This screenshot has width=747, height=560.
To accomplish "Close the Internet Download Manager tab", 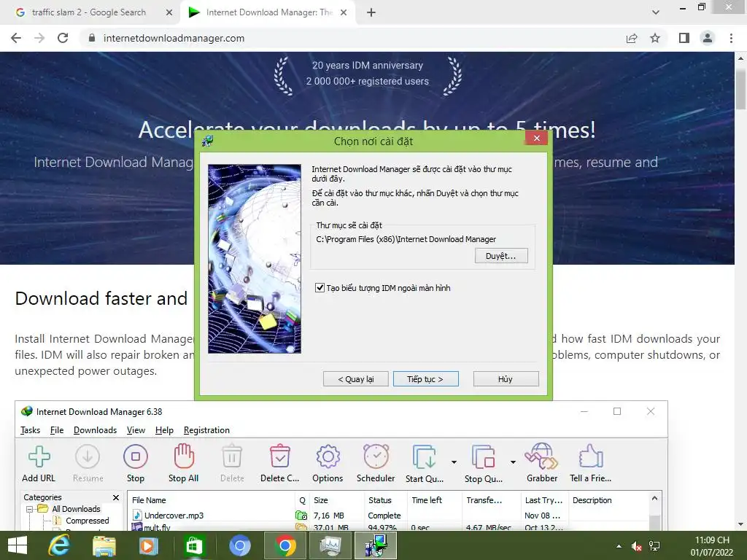I will point(344,12).
